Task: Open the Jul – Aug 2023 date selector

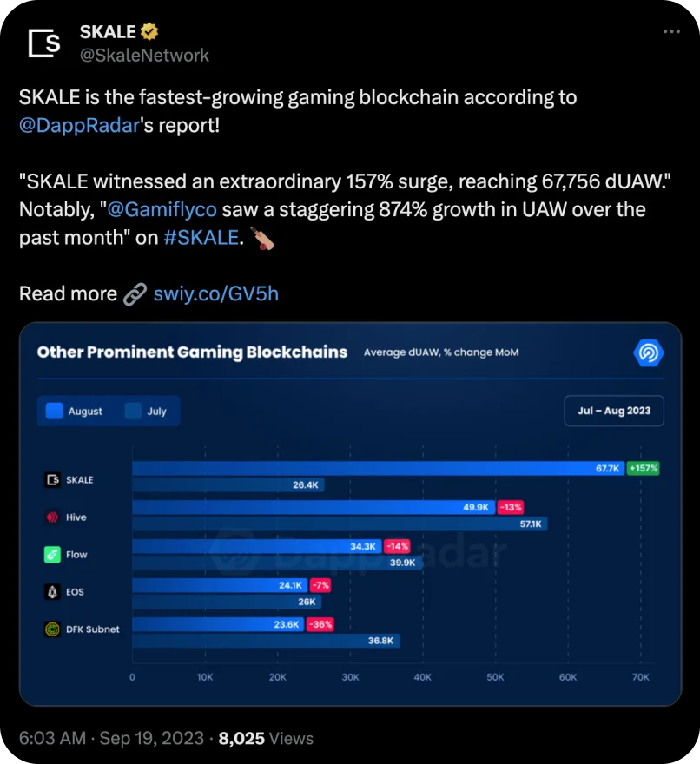Action: pos(614,411)
